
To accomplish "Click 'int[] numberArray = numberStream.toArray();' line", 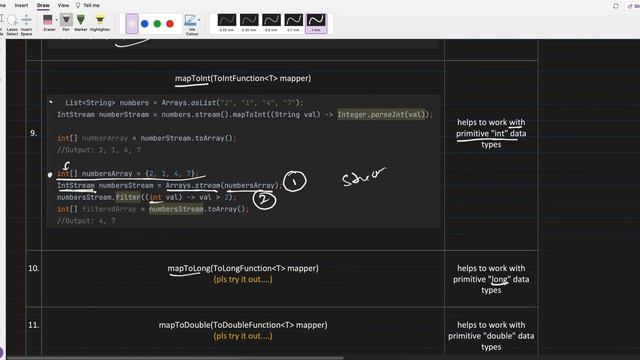I will [147, 138].
